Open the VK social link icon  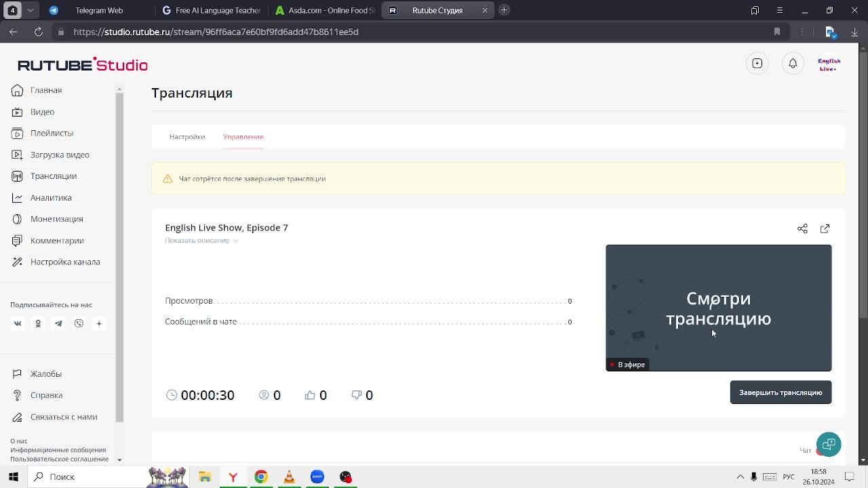[x=18, y=324]
